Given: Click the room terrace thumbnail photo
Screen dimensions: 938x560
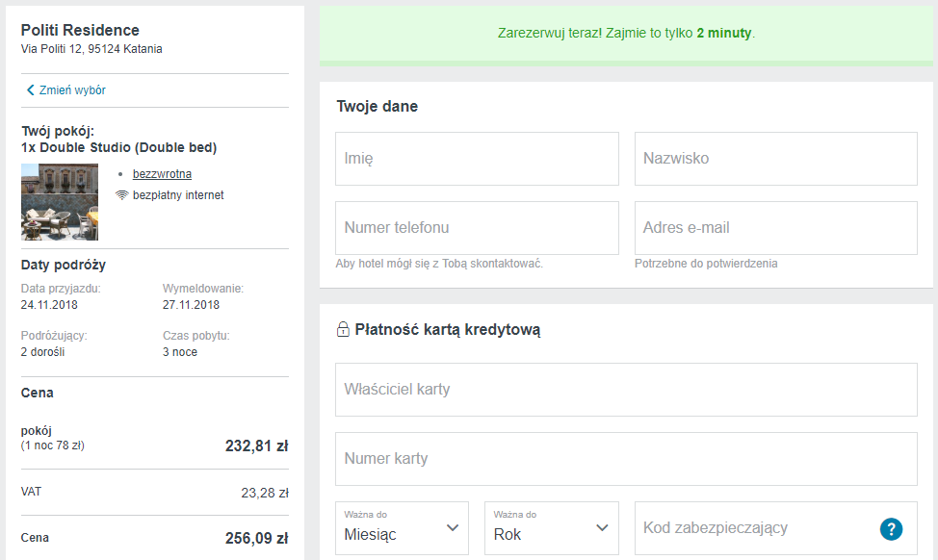Looking at the screenshot, I should pos(60,202).
